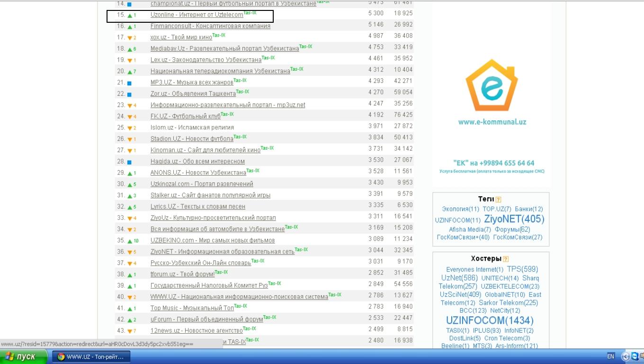Open www.e-kommunal.uz text link
The image size is (644, 364).
tap(492, 122)
